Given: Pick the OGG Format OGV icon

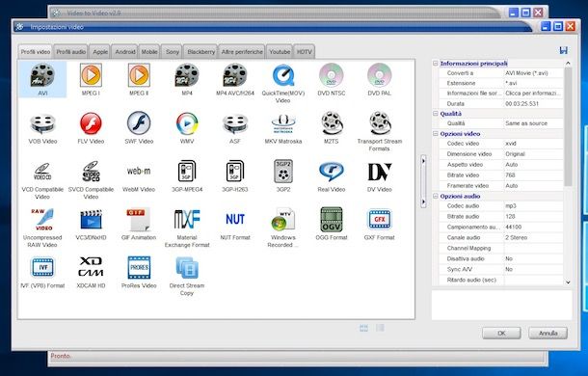Looking at the screenshot, I should pos(332,220).
